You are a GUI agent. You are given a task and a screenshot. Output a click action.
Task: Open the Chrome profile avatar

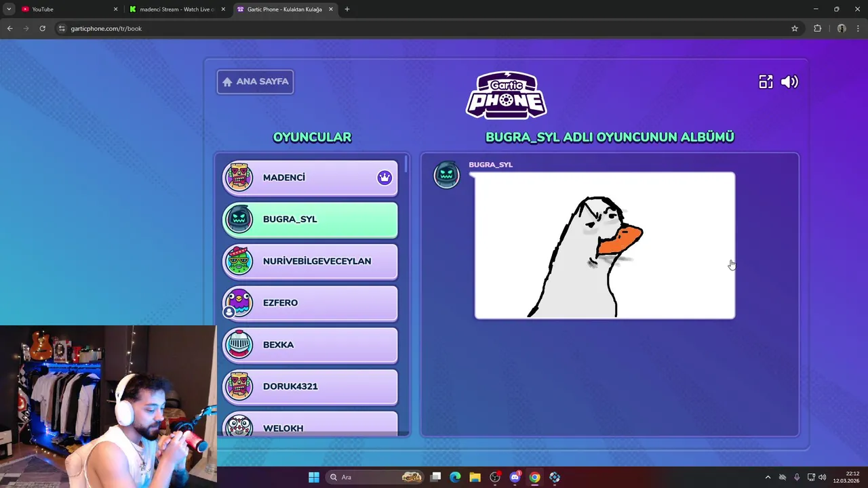[x=842, y=28]
